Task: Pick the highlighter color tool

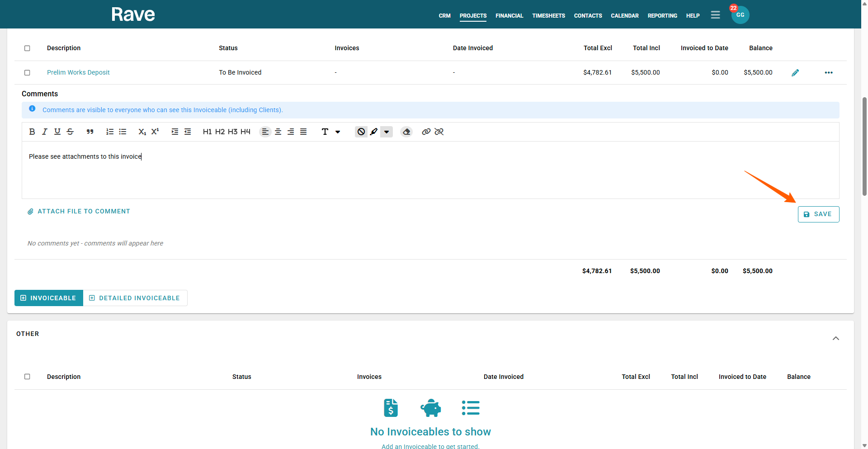Action: pos(374,132)
